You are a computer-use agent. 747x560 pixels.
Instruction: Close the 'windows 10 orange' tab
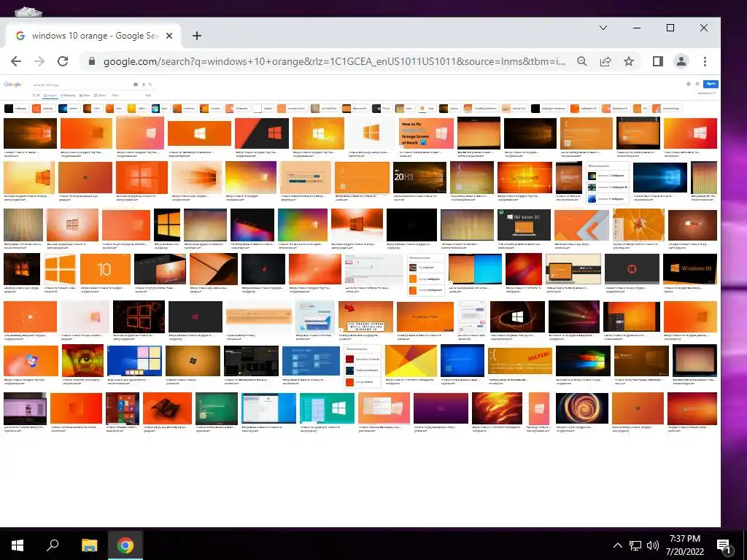[169, 36]
